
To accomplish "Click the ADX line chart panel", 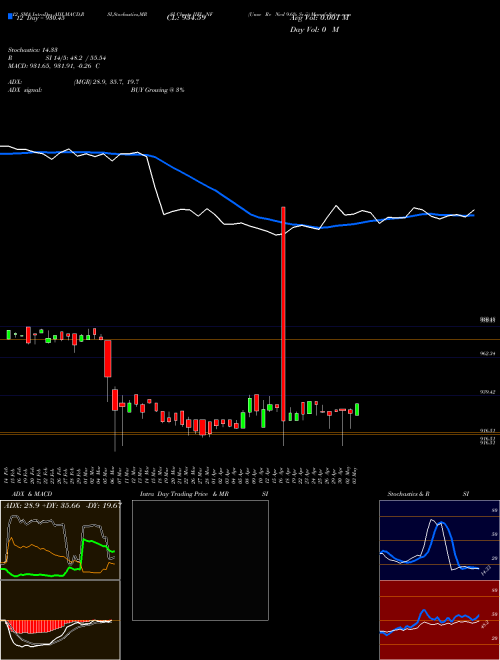I will click(x=60, y=540).
